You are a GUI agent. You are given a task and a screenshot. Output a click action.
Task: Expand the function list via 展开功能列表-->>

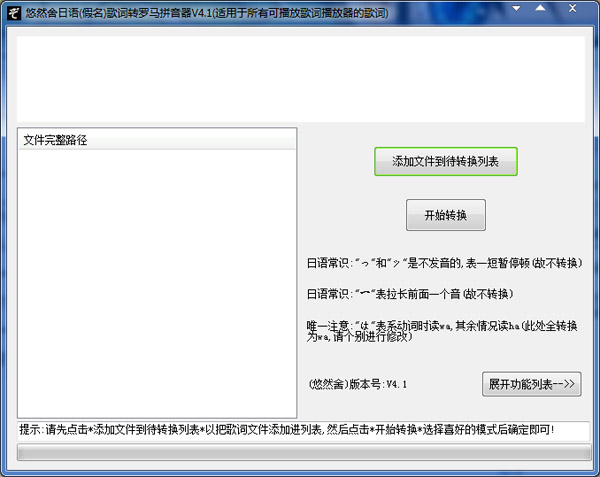533,385
